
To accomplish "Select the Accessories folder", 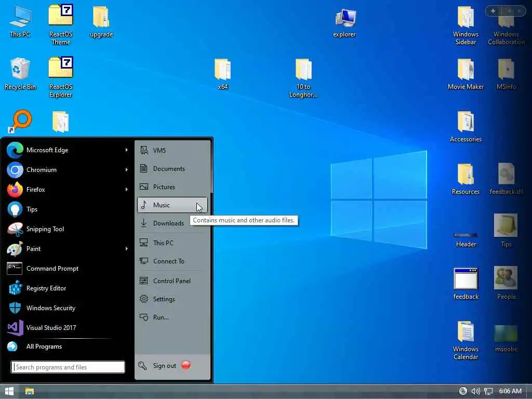I will pos(465,127).
